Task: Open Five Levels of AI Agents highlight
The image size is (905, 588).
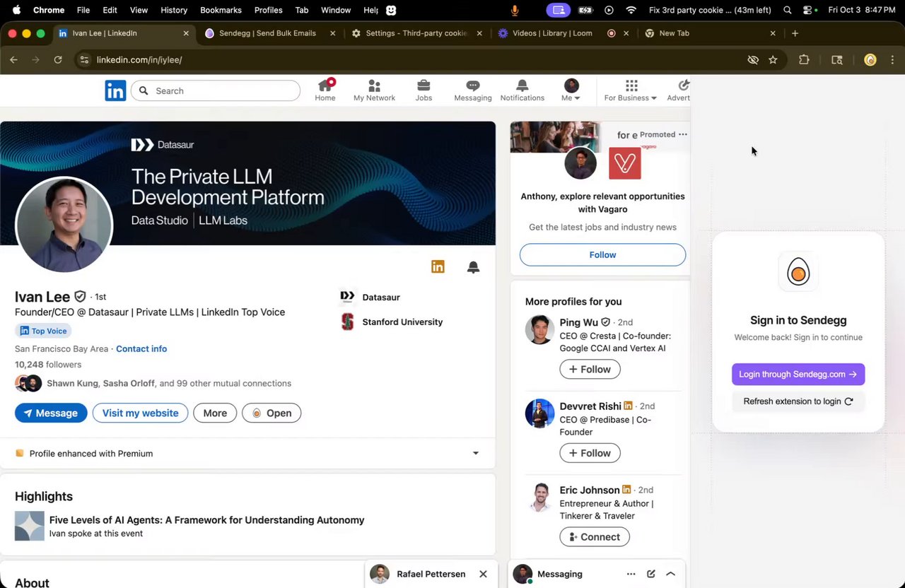Action: click(x=207, y=520)
